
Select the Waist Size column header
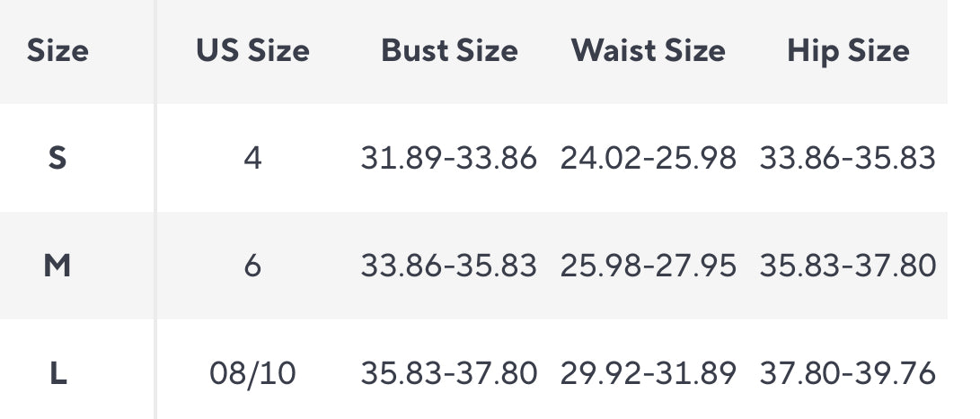tap(648, 50)
